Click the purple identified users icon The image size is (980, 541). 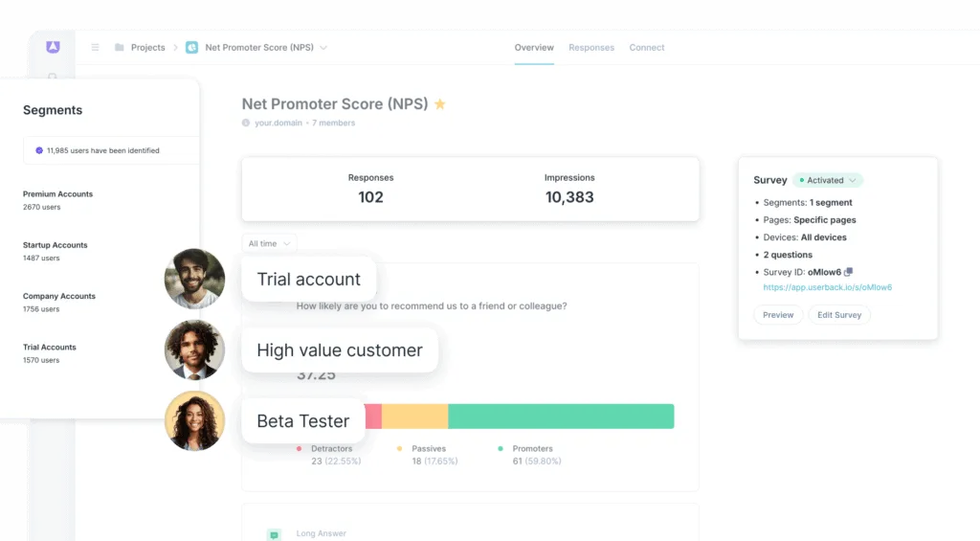point(38,150)
